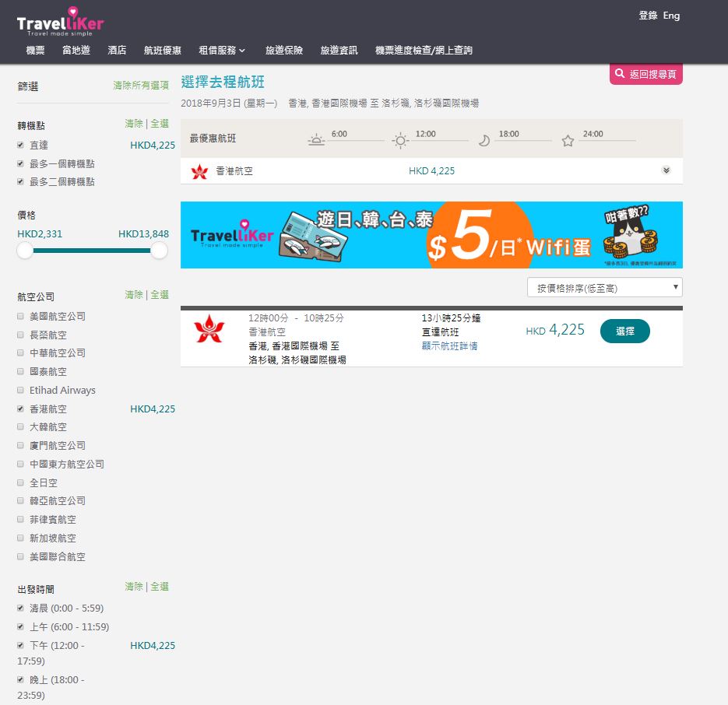Screen dimensions: 728x705
Task: Click the maximum price slider handle
Action: pyautogui.click(x=159, y=251)
